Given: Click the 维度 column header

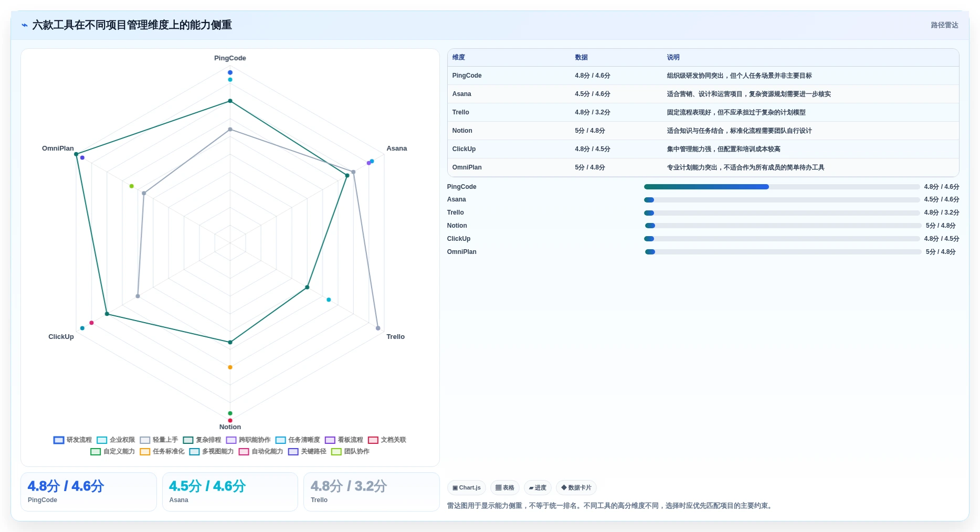Looking at the screenshot, I should [x=459, y=57].
